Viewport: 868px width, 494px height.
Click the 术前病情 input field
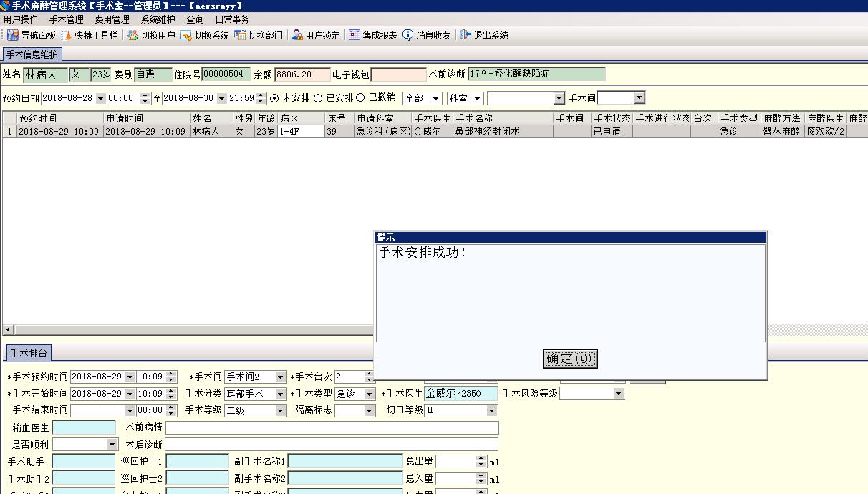point(332,427)
